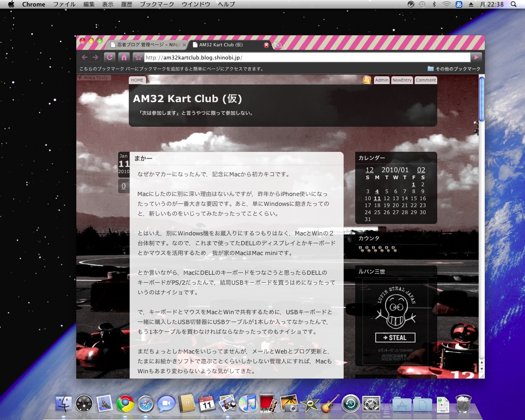This screenshot has height=420, width=525.
Task: Open Address Book from the Dock
Action: pos(187,404)
